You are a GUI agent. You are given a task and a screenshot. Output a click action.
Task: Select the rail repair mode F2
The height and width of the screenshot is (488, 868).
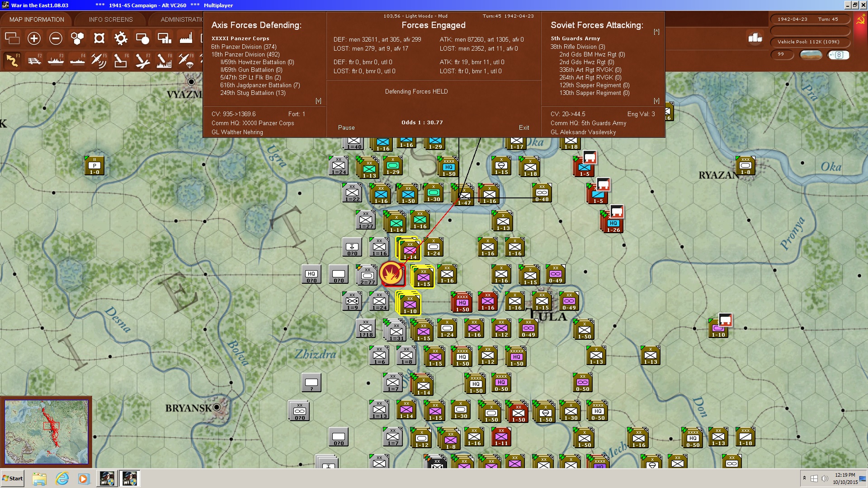(34, 60)
